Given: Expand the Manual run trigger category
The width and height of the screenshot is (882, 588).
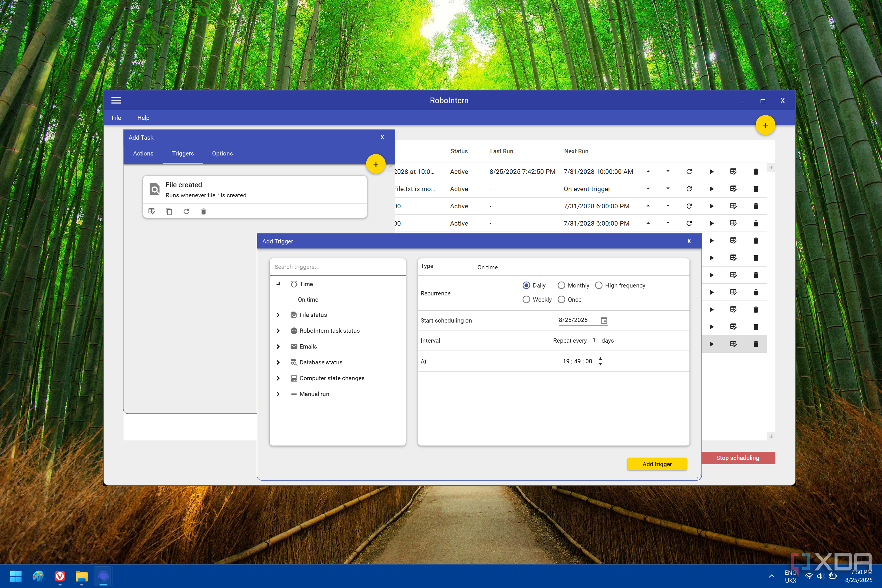Looking at the screenshot, I should (x=278, y=394).
